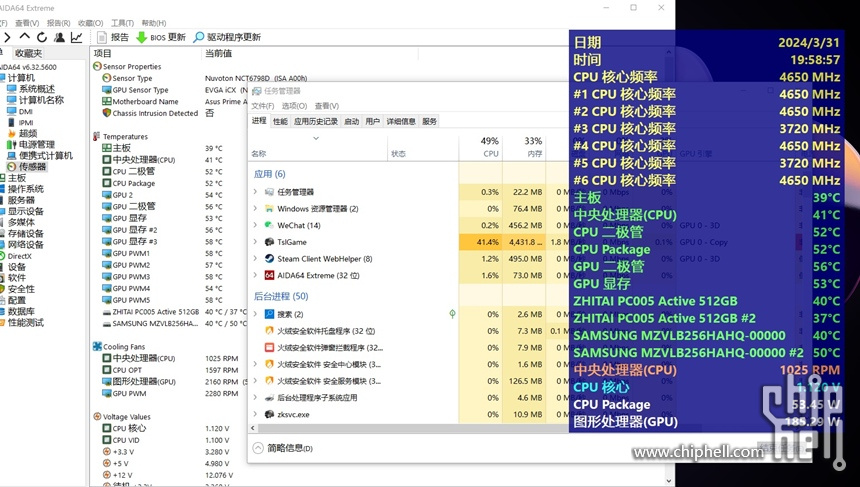Select IPMI in the tree
Screen dimensions: 860x487
pyautogui.click(x=26, y=122)
